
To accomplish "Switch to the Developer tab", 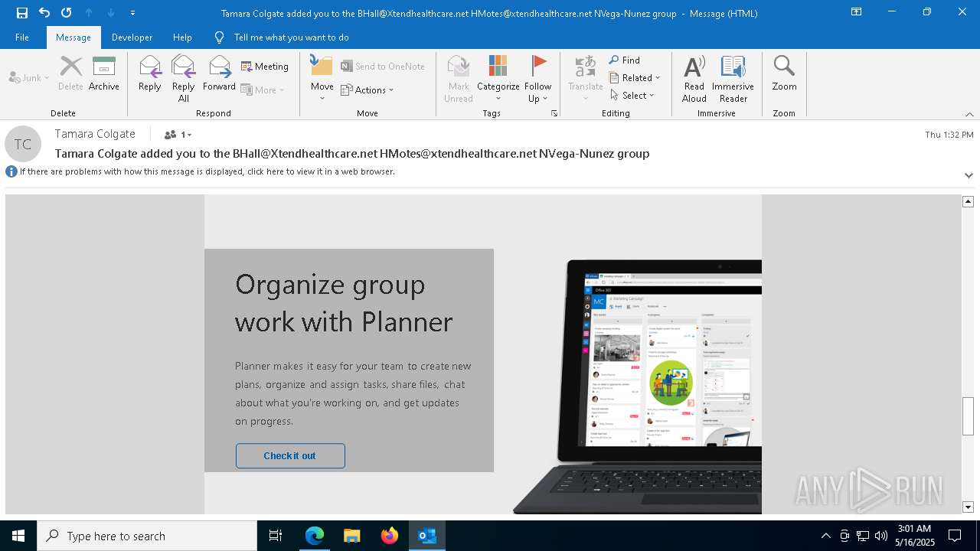I will coord(132,37).
